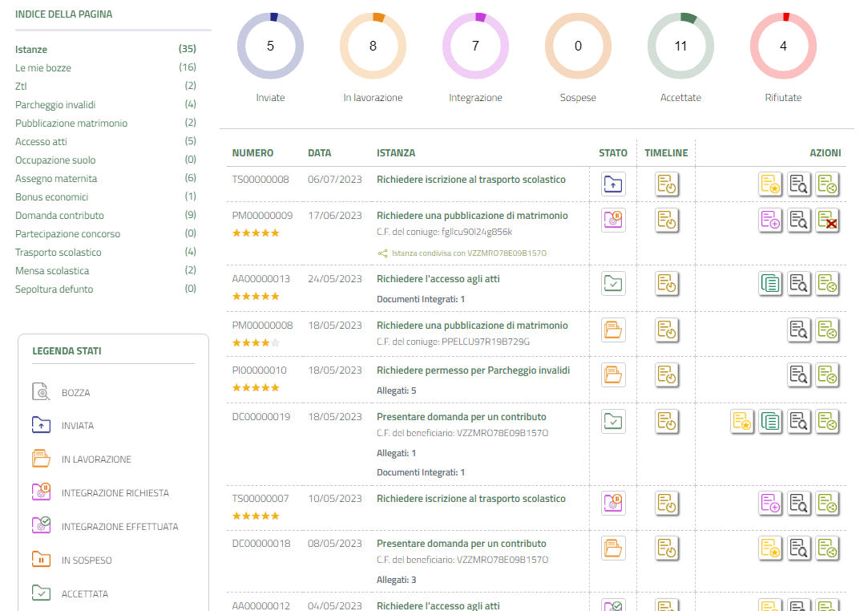
Task: Click the yellow star rating icon for TS00000008
Action: pyautogui.click(x=770, y=184)
